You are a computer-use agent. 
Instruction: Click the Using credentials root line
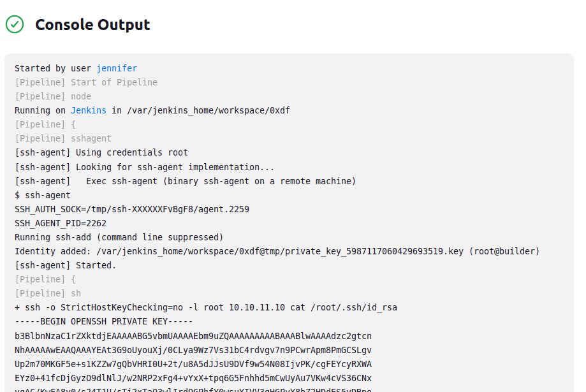pos(101,152)
